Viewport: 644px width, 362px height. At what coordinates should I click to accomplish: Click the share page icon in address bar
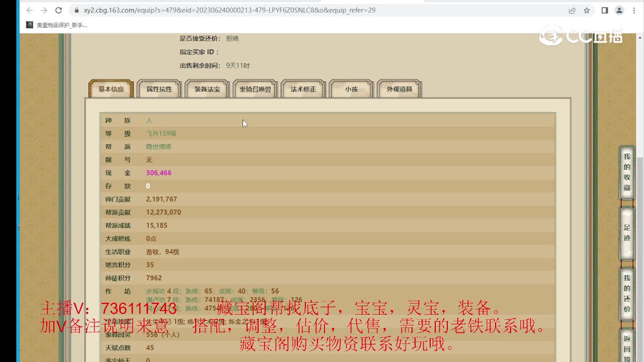click(x=572, y=10)
